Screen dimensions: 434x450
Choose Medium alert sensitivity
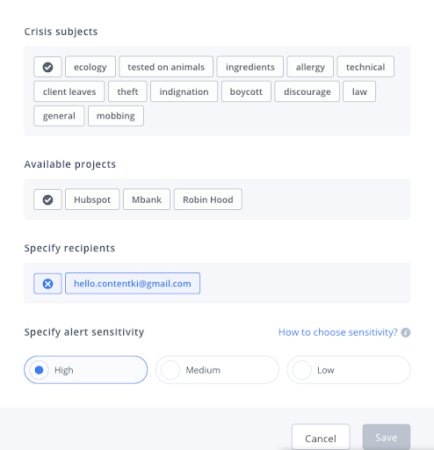click(217, 370)
